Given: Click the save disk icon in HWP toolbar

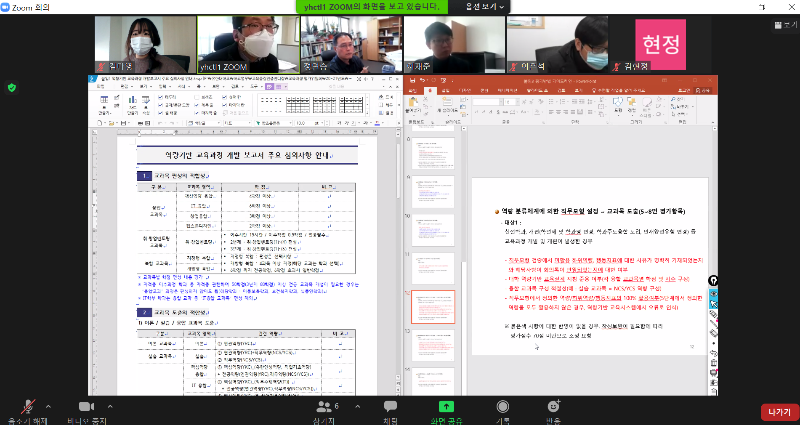Looking at the screenshot, I should point(123,123).
